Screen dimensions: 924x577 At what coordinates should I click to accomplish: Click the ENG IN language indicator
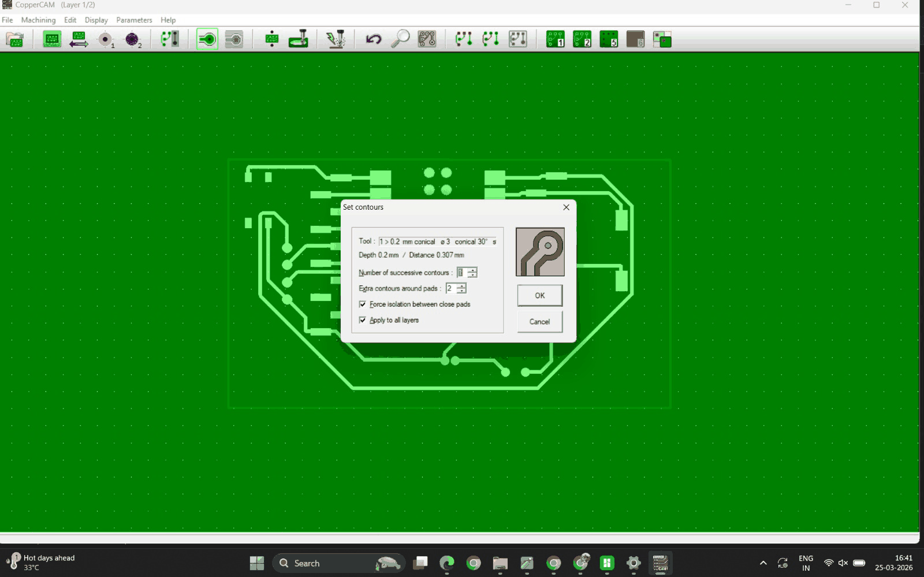click(806, 563)
